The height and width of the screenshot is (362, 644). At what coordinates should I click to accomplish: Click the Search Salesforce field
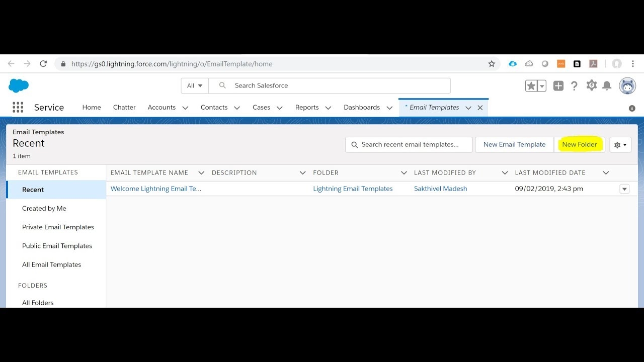coord(330,85)
